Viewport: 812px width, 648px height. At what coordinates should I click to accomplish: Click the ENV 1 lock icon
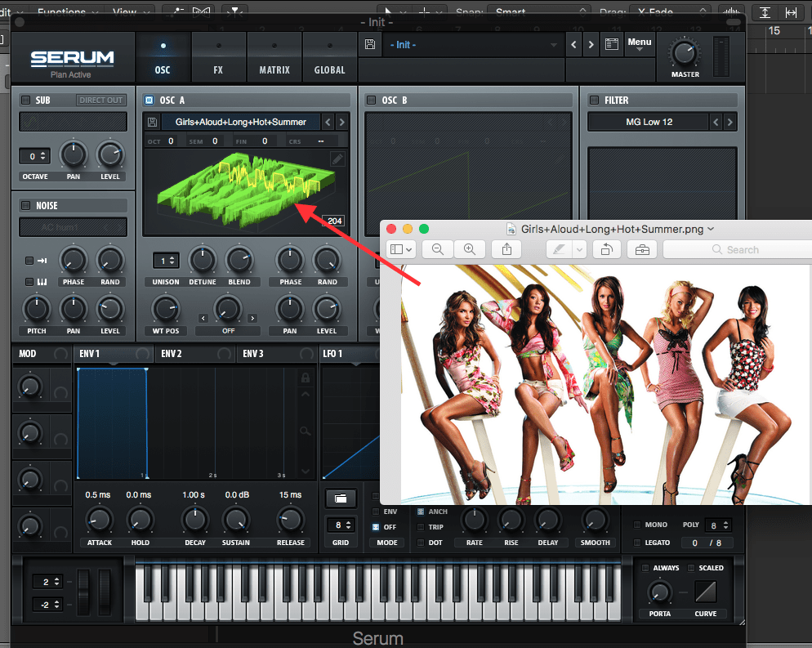306,378
